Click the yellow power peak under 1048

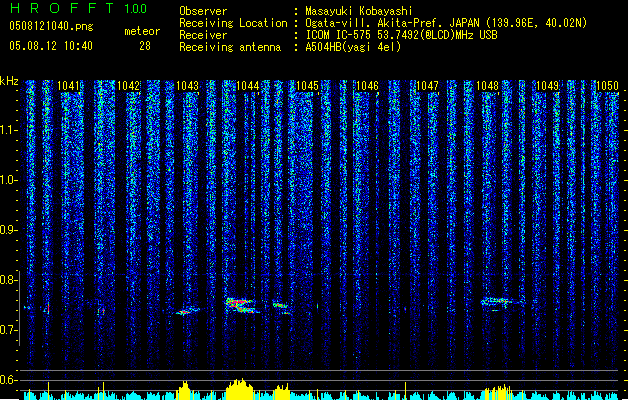tap(497, 393)
